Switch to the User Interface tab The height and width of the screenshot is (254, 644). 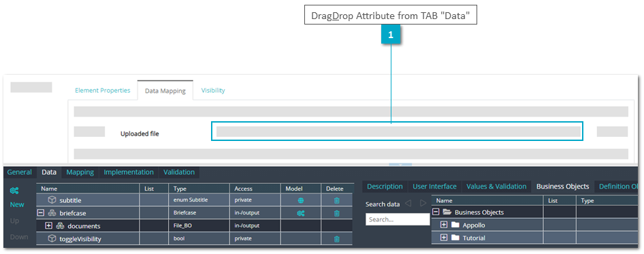[434, 187]
